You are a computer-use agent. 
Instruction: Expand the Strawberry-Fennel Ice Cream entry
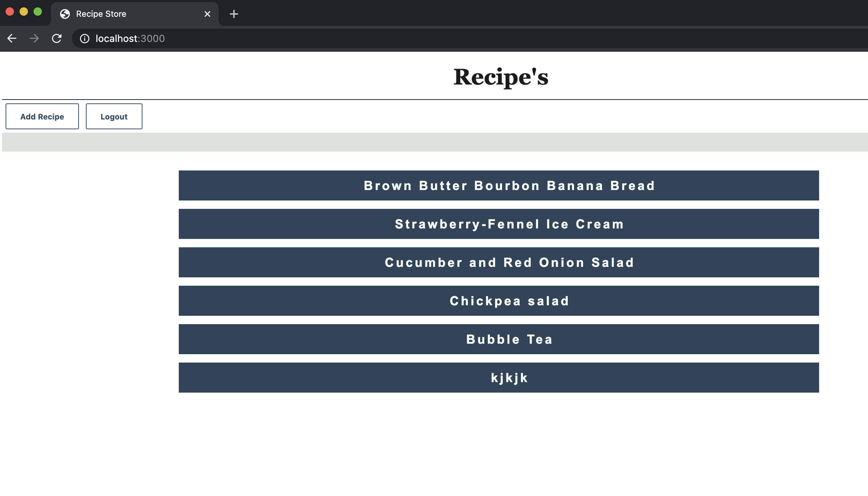point(510,224)
